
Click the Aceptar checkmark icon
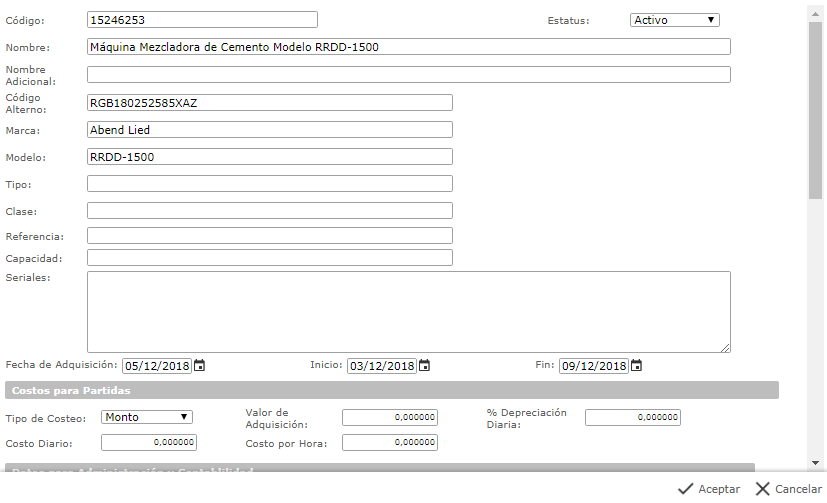click(685, 489)
